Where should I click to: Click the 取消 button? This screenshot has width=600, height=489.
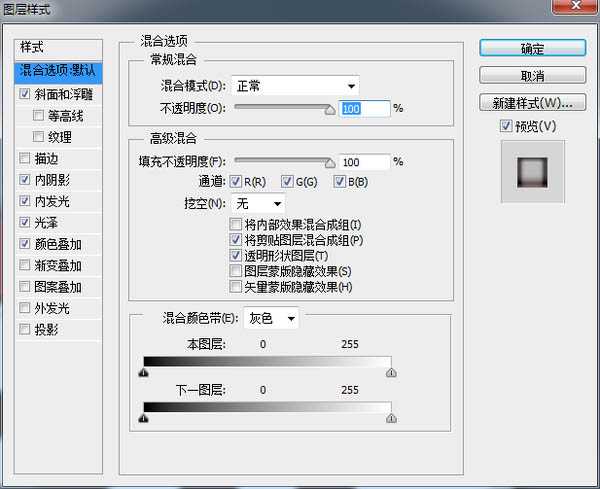tap(532, 75)
